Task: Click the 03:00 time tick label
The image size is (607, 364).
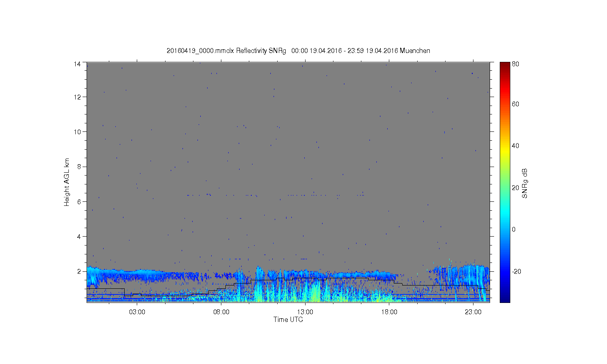Action: (x=137, y=312)
